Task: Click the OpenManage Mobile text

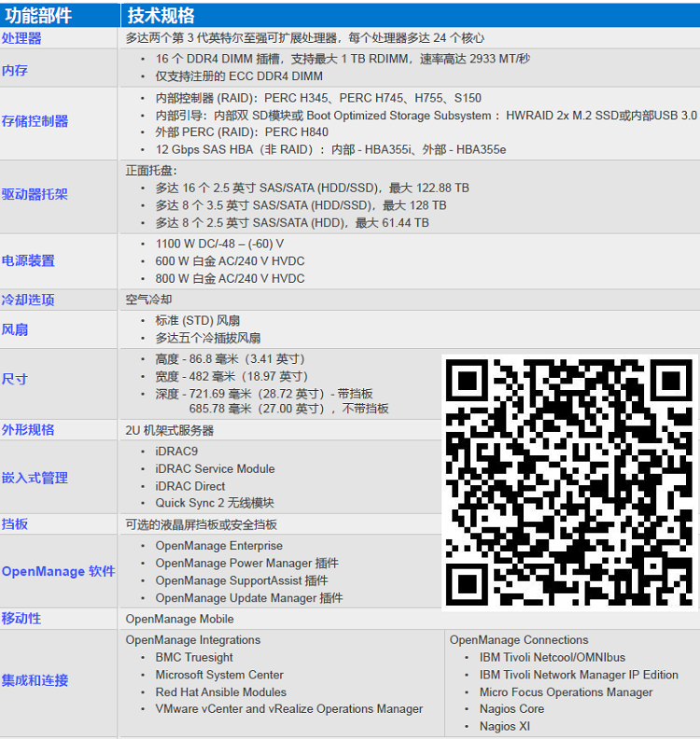Action: [x=180, y=619]
